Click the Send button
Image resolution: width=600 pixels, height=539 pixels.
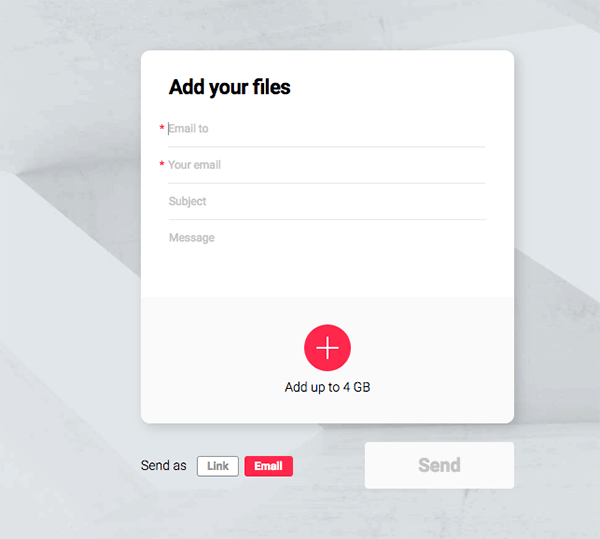coord(439,465)
